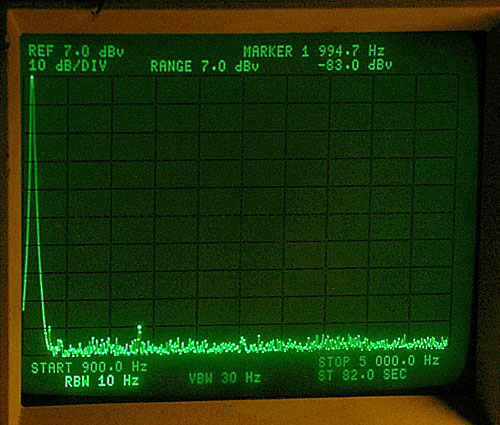Click the MARKER 1 994.7 Hz readout
The image size is (500, 425).
pos(314,51)
